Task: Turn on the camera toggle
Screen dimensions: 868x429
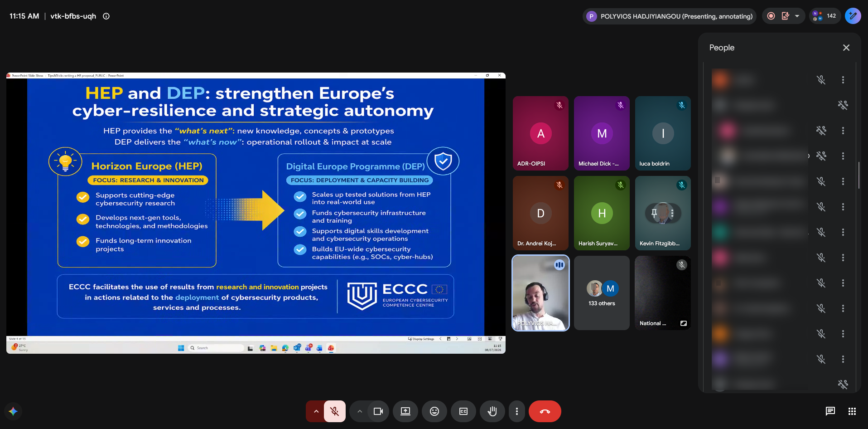Action: point(378,411)
